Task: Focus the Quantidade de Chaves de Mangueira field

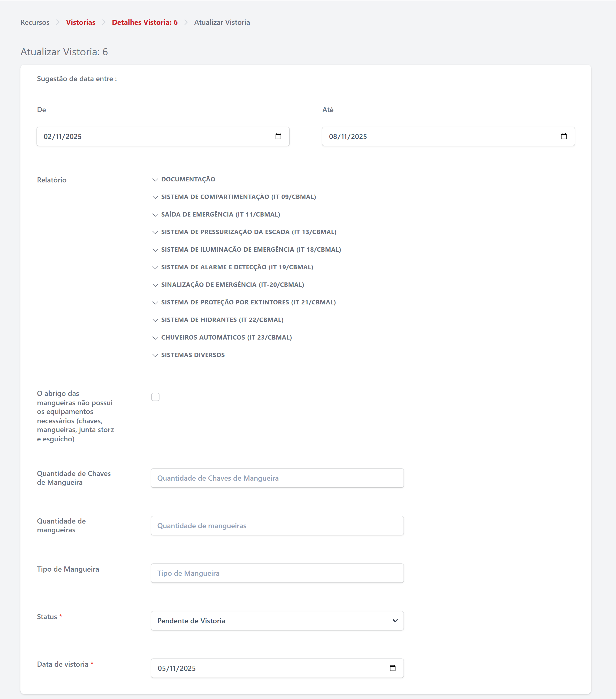Action: click(277, 478)
